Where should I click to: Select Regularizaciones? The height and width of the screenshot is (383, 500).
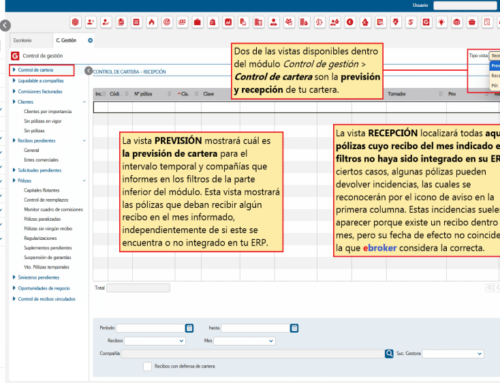click(40, 238)
